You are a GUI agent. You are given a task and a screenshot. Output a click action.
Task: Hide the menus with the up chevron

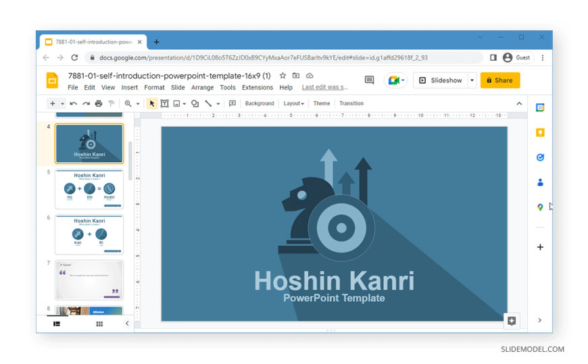[x=519, y=104]
